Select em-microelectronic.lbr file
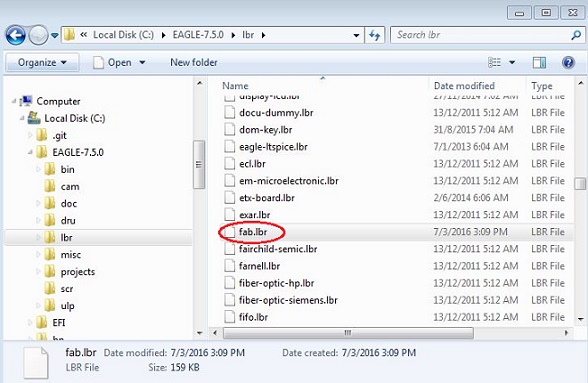588x383 pixels. pyautogui.click(x=289, y=181)
